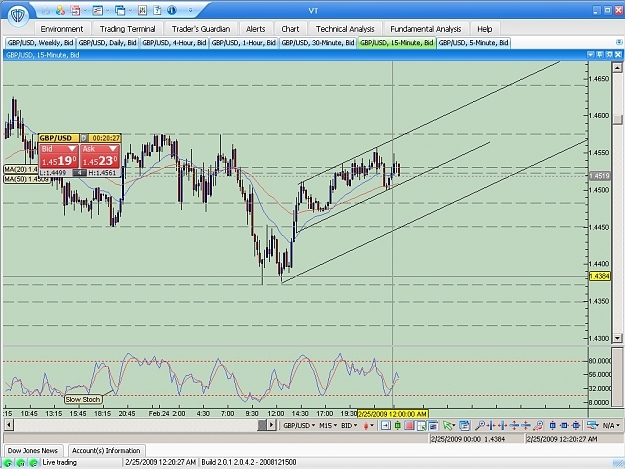
Task: Open the Trader's Guardian ribbon tab
Action: click(x=201, y=29)
